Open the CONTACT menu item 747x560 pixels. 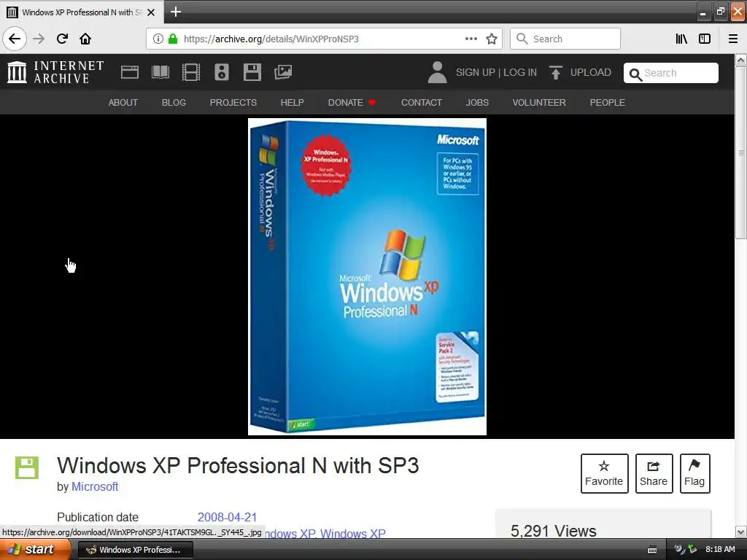point(421,102)
